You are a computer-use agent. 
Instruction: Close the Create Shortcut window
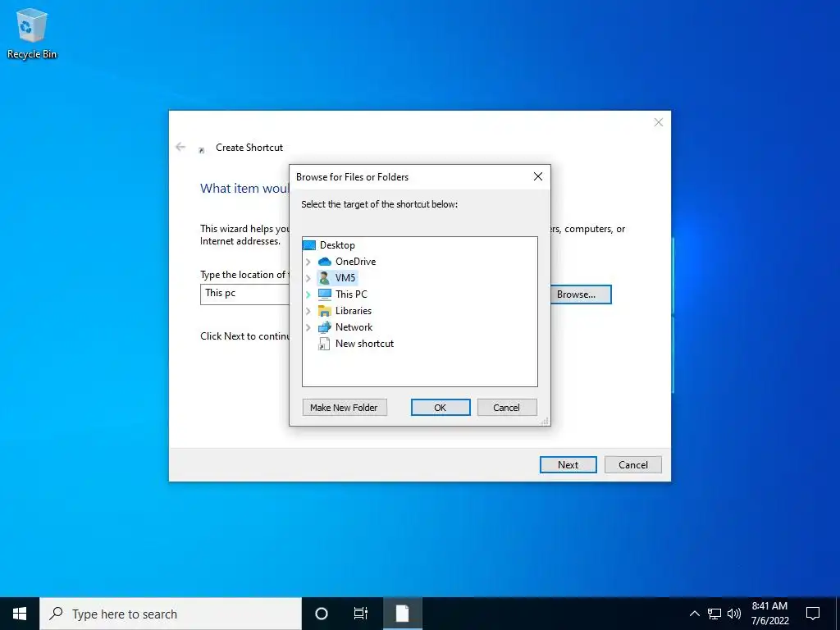(659, 123)
